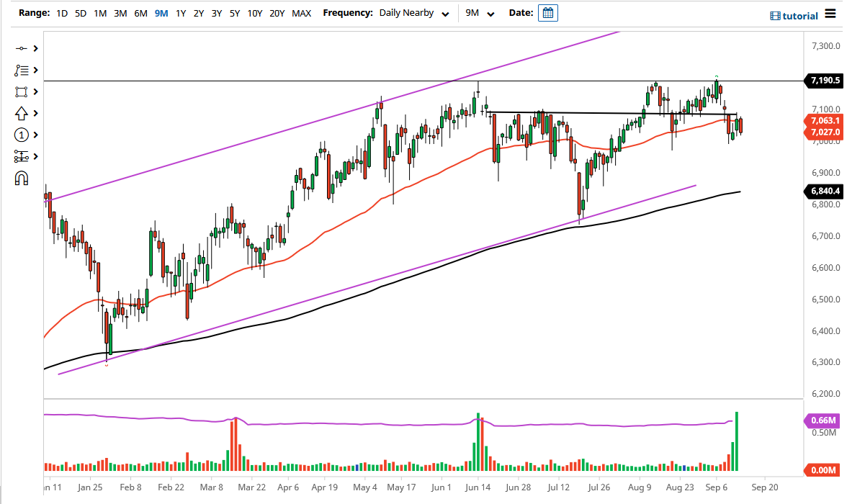Open the Daily Nearby frequency dropdown

point(414,13)
